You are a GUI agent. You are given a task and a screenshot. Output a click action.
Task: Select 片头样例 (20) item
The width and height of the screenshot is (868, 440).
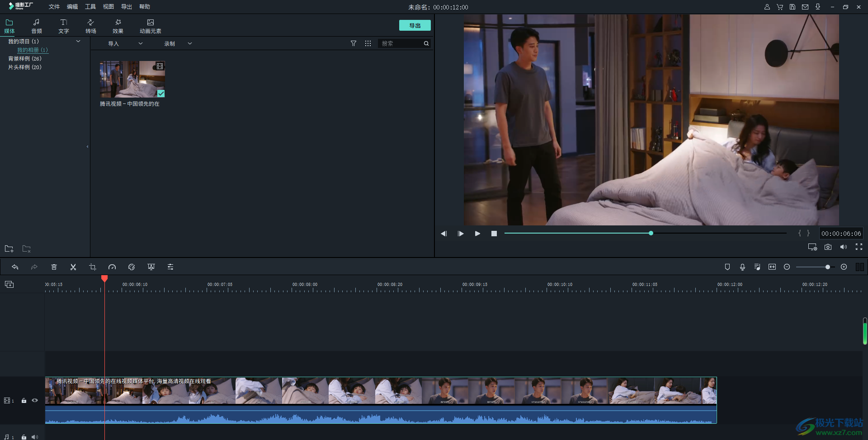[x=25, y=67]
